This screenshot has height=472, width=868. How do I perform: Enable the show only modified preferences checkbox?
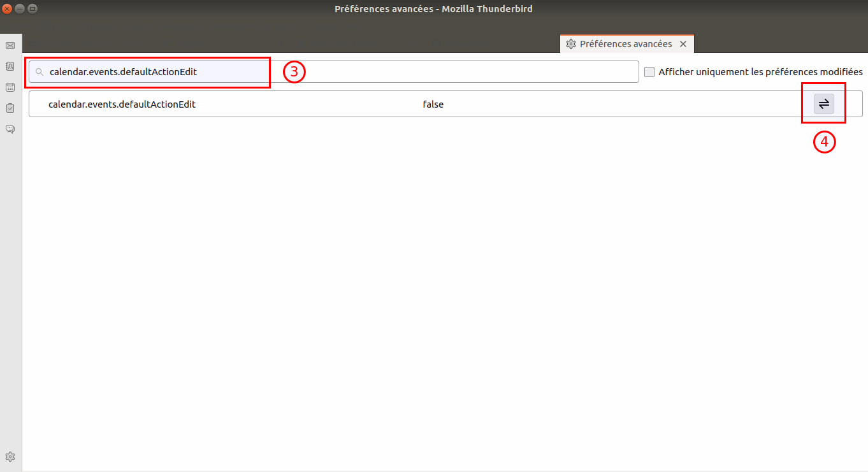tap(649, 72)
